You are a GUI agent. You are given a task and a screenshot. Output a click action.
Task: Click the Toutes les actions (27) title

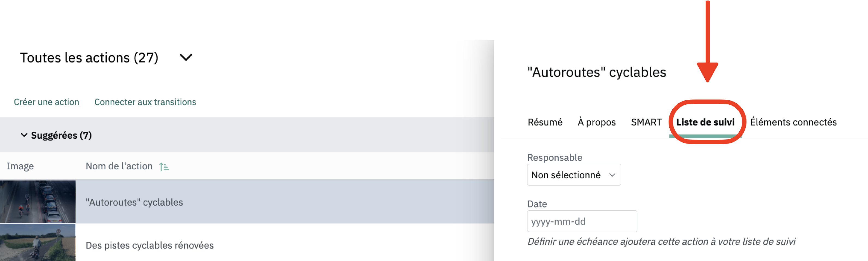coord(89,58)
